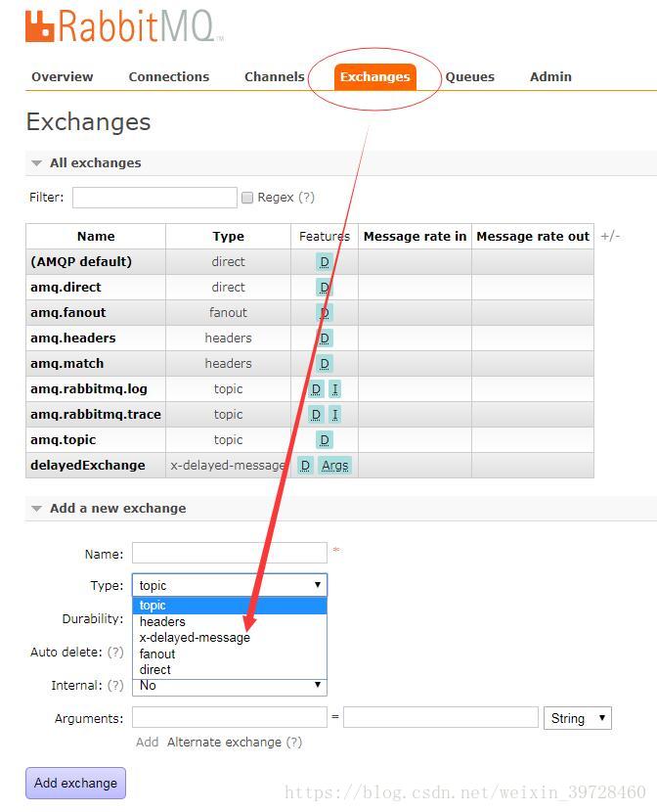Open the Overview tab

(62, 76)
